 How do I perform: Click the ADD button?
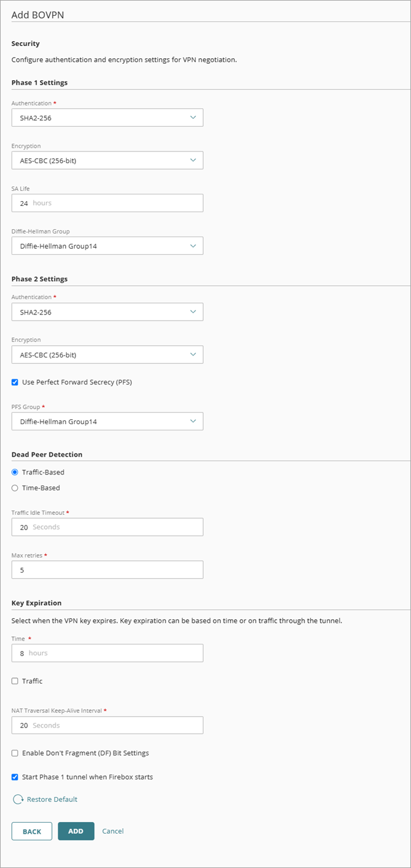click(x=75, y=831)
